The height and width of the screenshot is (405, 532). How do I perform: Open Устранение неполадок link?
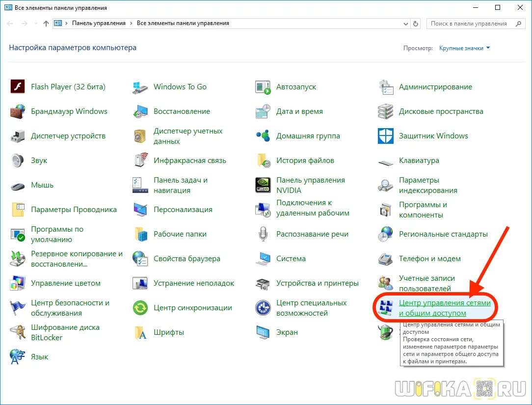194,283
